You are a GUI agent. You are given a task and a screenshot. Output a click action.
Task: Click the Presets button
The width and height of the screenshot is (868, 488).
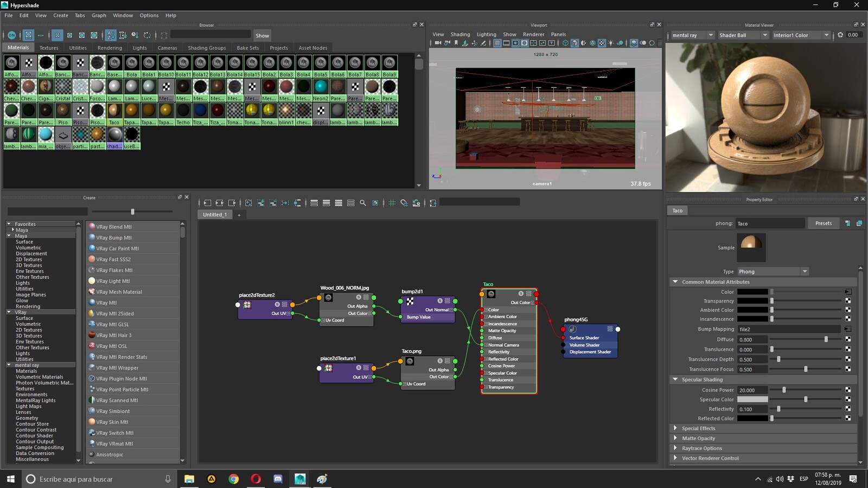tap(823, 223)
